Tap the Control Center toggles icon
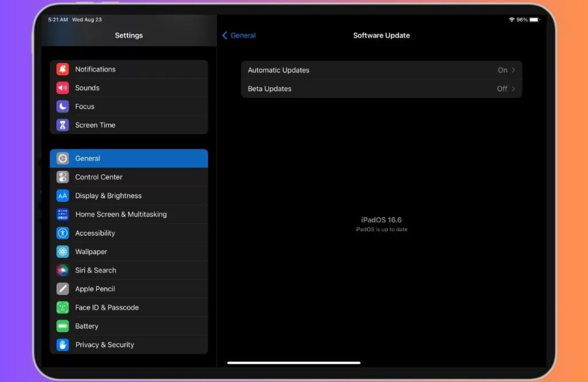 [63, 177]
